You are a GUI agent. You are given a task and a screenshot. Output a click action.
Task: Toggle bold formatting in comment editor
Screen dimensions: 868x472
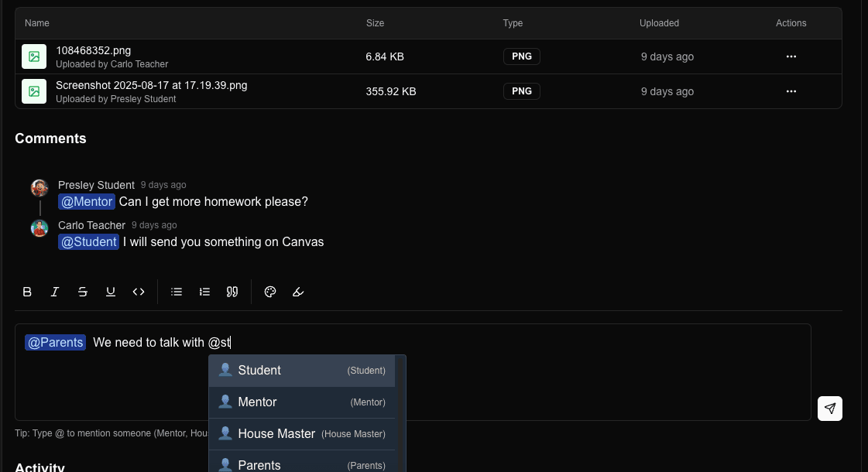[x=27, y=292]
